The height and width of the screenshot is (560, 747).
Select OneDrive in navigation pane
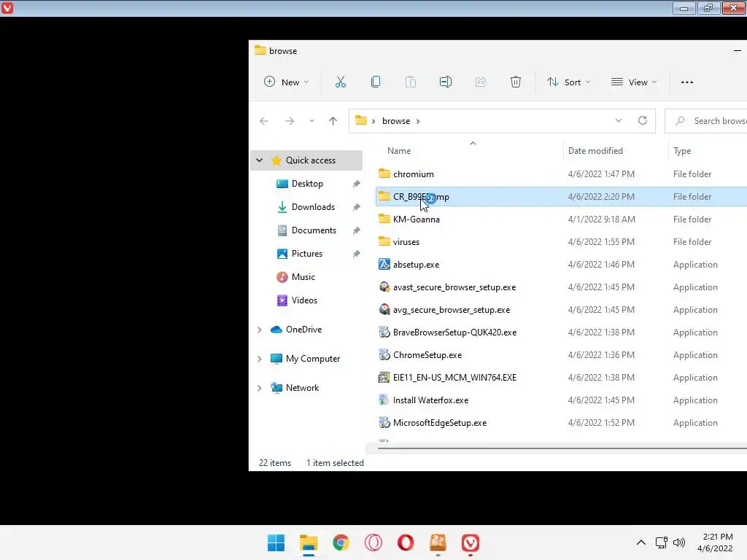point(303,329)
